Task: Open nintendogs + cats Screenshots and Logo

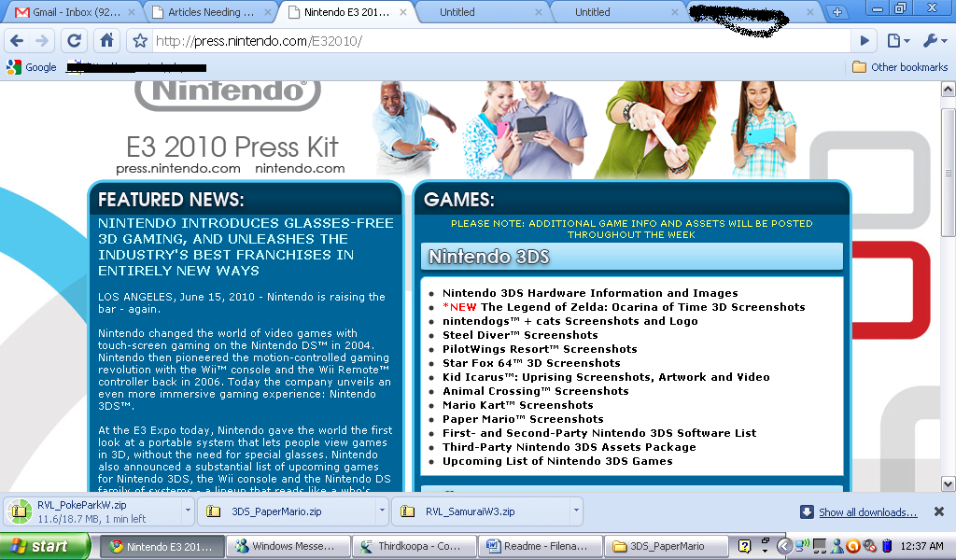Action: tap(570, 321)
